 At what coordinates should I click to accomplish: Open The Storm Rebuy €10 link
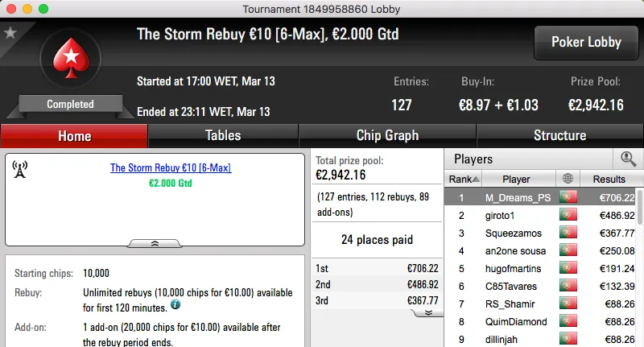click(170, 168)
